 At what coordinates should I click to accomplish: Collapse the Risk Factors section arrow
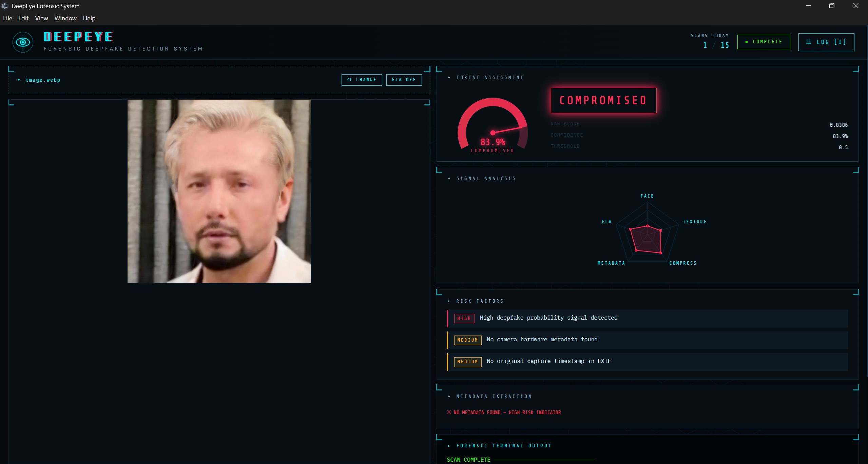click(449, 301)
